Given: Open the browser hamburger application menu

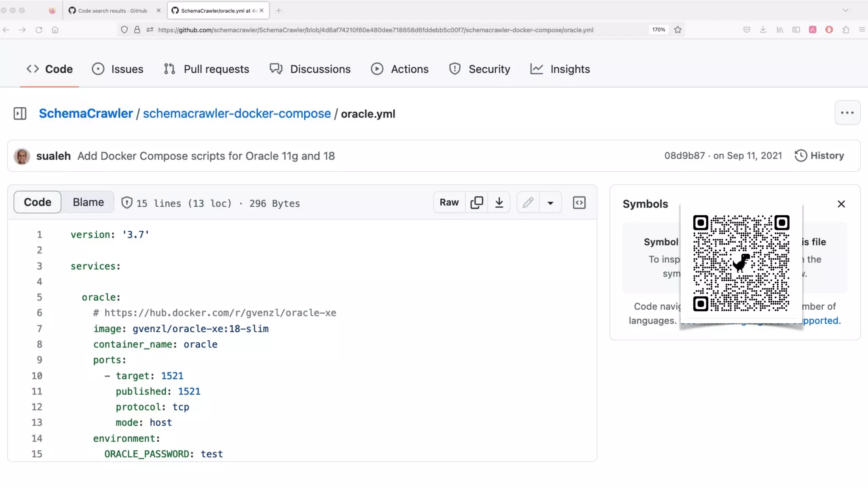Looking at the screenshot, I should [862, 30].
